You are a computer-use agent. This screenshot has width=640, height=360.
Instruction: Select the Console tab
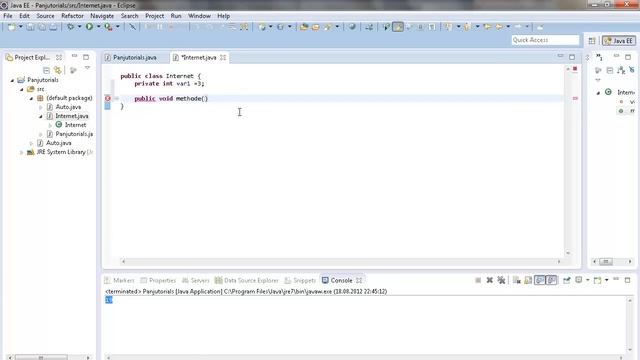[341, 280]
